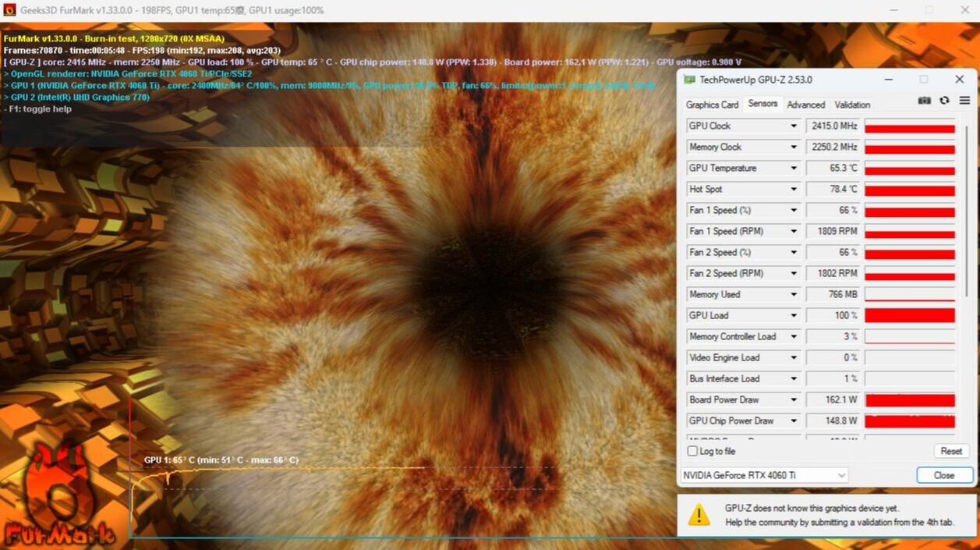Open the Hot Spot sensor dropdown

click(794, 189)
